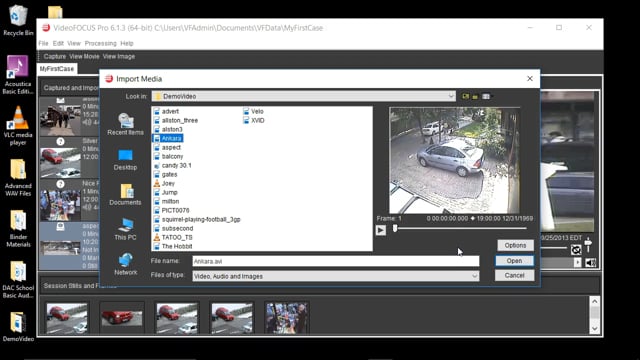Go to Network location in sidebar
640x360 pixels.
(x=125, y=264)
